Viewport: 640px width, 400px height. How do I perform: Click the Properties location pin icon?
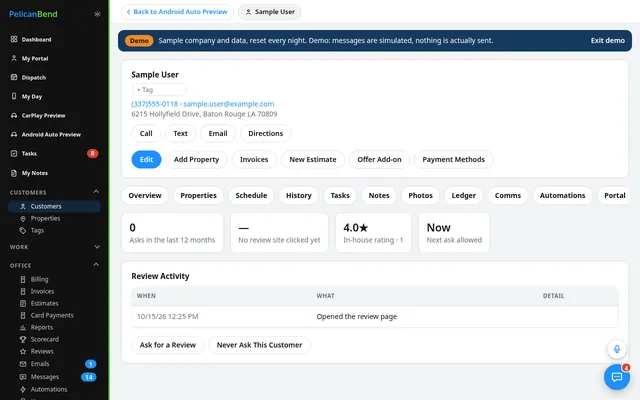[23, 218]
